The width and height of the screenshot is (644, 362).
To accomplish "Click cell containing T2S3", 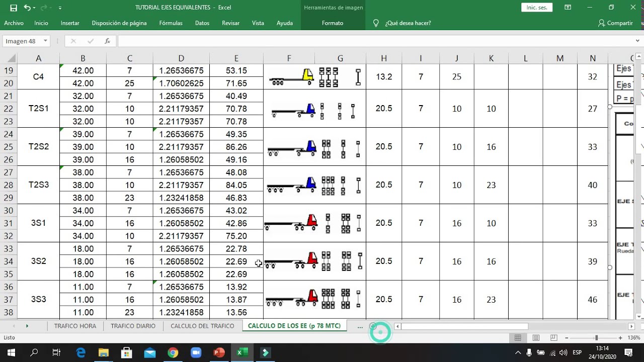I will [38, 185].
